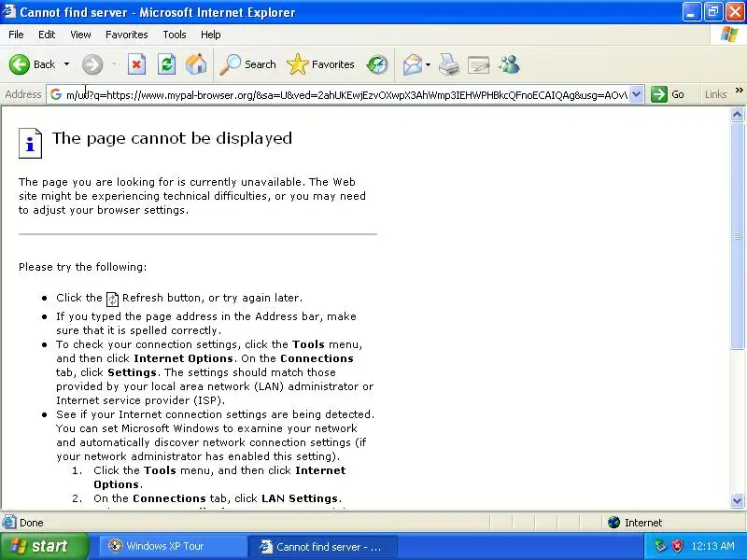Open the Edit menu
Screen dimensions: 747x560
(x=47, y=35)
